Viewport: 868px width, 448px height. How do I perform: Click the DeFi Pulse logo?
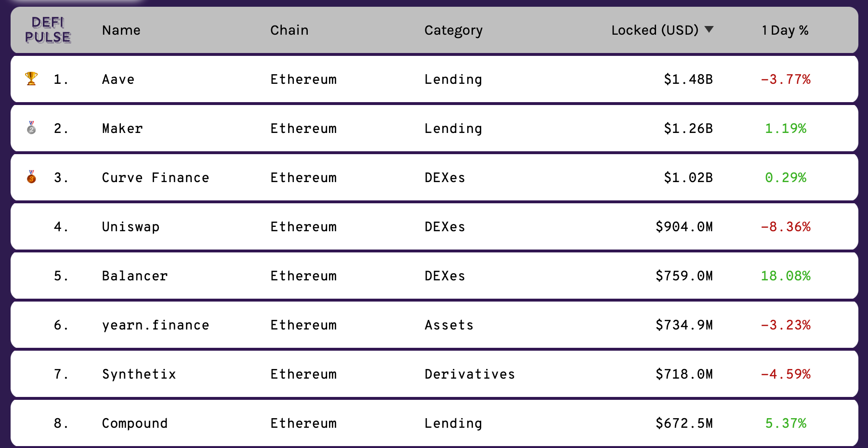click(x=48, y=30)
